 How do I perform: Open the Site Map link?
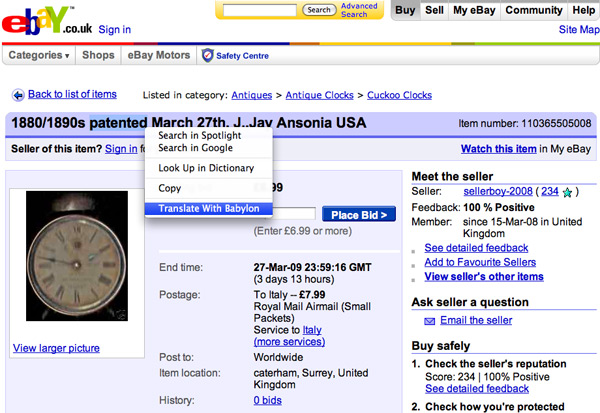579,29
